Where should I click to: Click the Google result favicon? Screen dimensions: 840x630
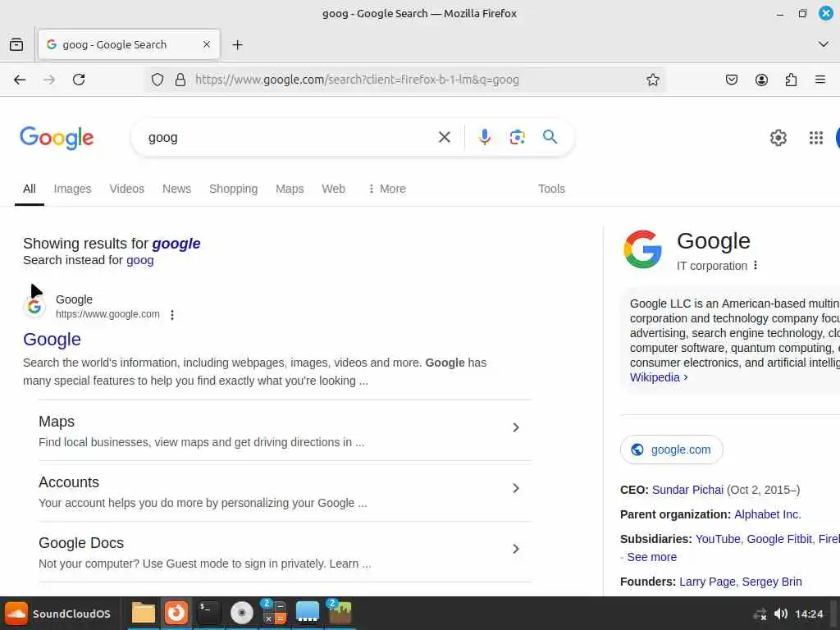point(34,307)
